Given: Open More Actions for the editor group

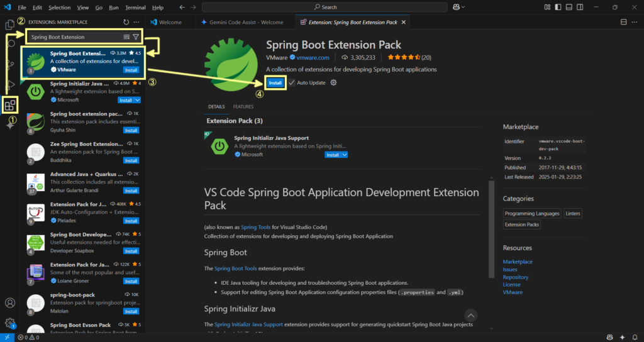Looking at the screenshot, I should tap(635, 22).
